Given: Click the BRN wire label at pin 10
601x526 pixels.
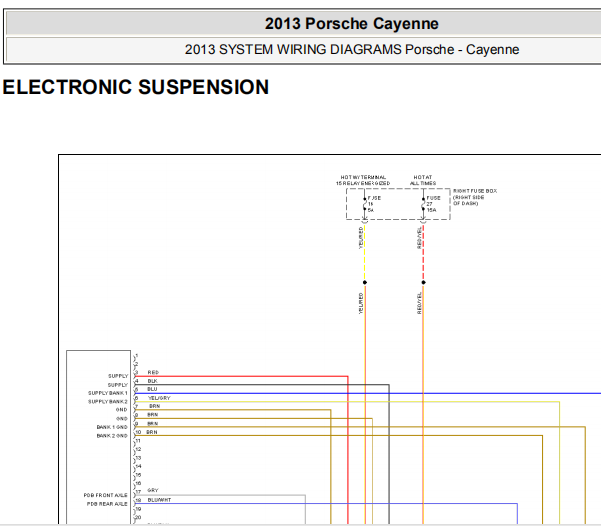Looking at the screenshot, I should tap(152, 432).
